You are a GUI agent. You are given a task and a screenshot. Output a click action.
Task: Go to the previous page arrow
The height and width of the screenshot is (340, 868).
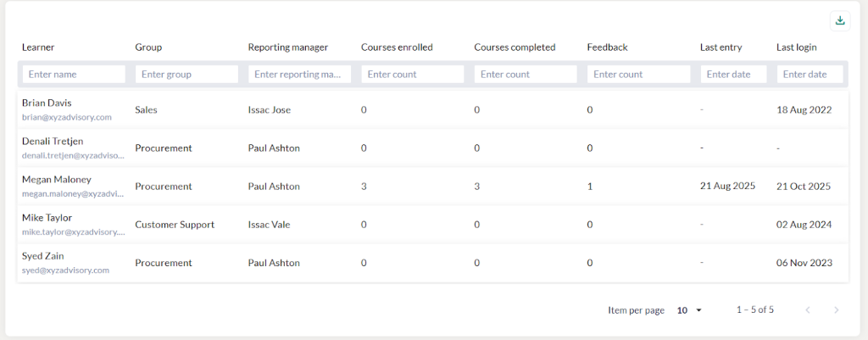[x=808, y=310]
